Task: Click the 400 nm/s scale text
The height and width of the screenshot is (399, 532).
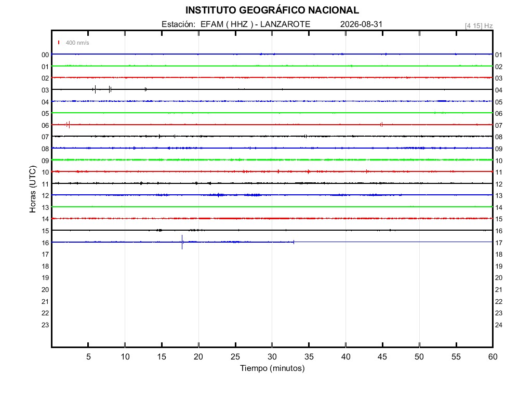Action: pos(77,43)
